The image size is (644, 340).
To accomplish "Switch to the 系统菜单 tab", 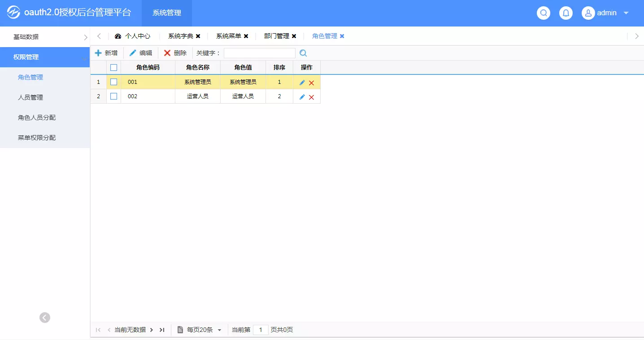I will coord(229,36).
